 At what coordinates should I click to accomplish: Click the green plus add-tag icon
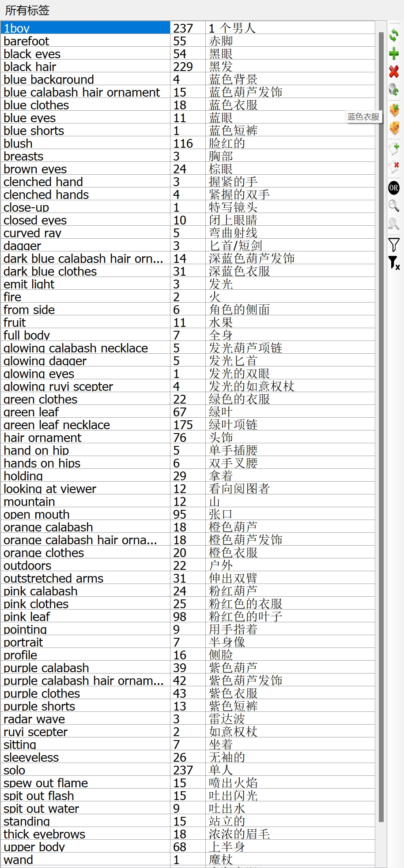(394, 54)
